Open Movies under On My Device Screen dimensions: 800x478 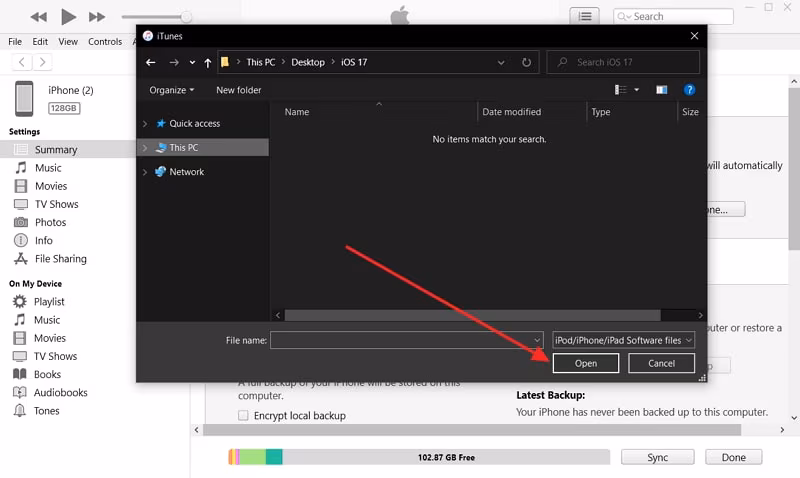click(x=50, y=338)
